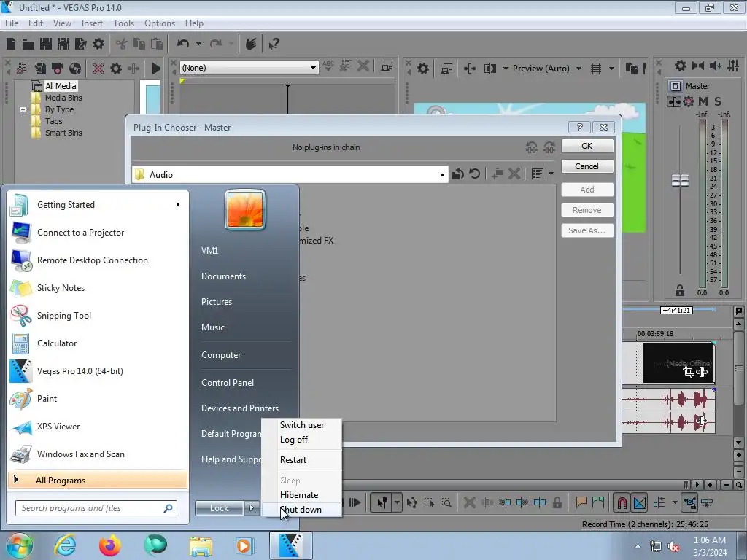This screenshot has width=747, height=560.
Task: Open a project using the folder icon
Action: pos(28,44)
